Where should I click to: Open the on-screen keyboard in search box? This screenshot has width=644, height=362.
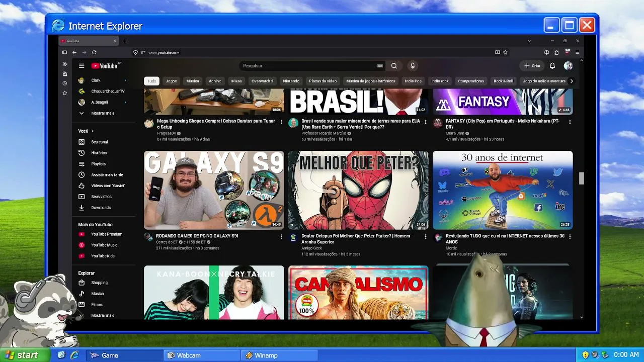pyautogui.click(x=380, y=66)
